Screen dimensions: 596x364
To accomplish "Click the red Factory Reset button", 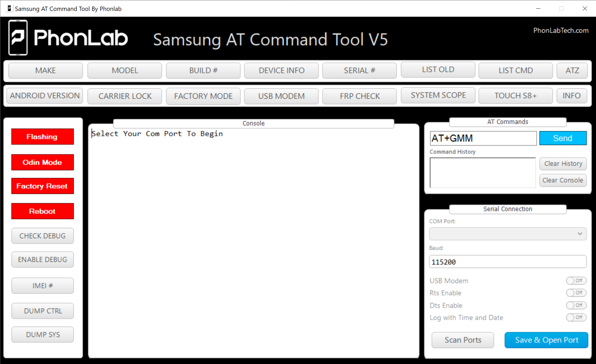I will (42, 186).
